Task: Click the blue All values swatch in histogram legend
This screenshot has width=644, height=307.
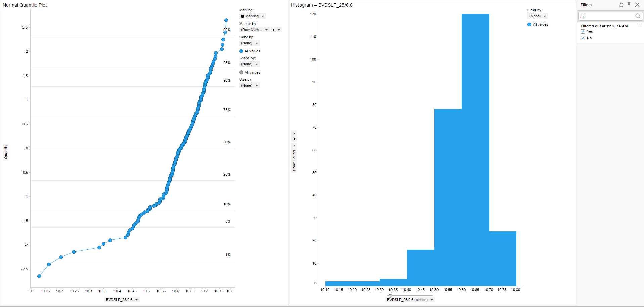Action: (x=529, y=25)
